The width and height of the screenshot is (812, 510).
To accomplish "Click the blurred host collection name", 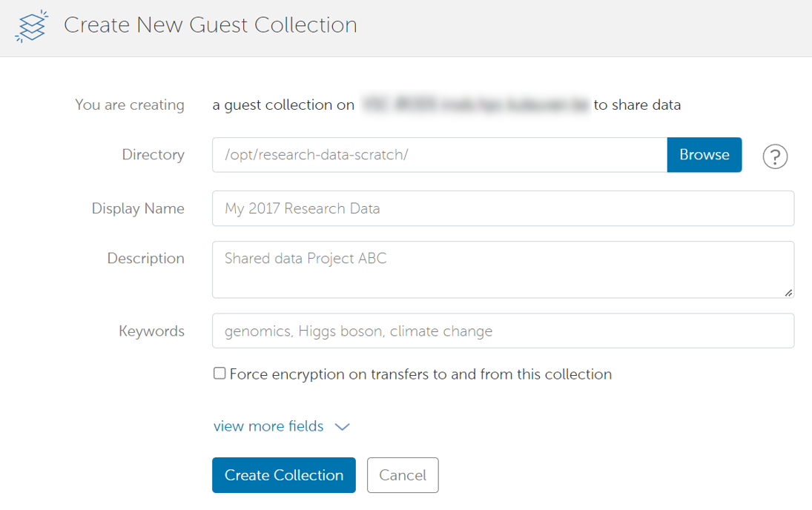I will (475, 105).
